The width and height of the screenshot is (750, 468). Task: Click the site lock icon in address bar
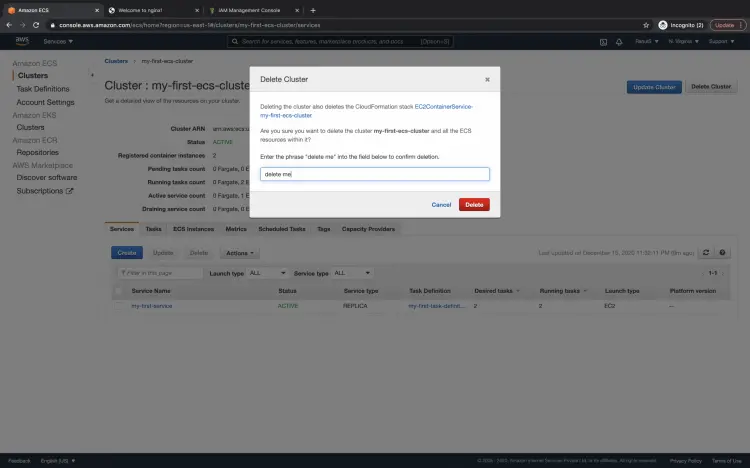[x=53, y=25]
